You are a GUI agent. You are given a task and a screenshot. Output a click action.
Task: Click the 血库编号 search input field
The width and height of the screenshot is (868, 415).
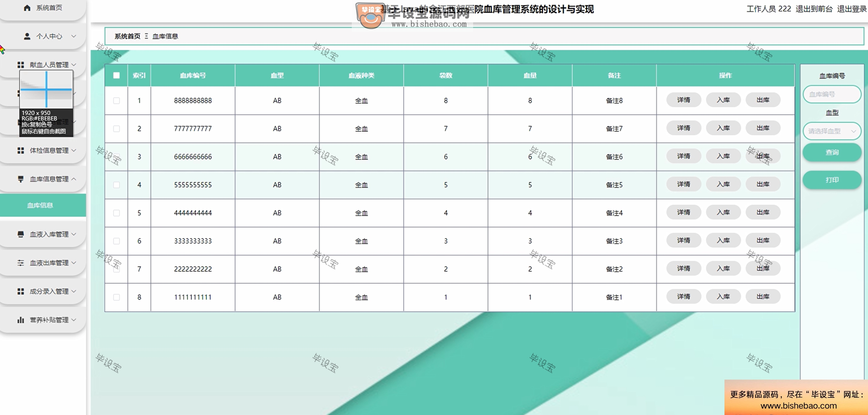(x=832, y=94)
